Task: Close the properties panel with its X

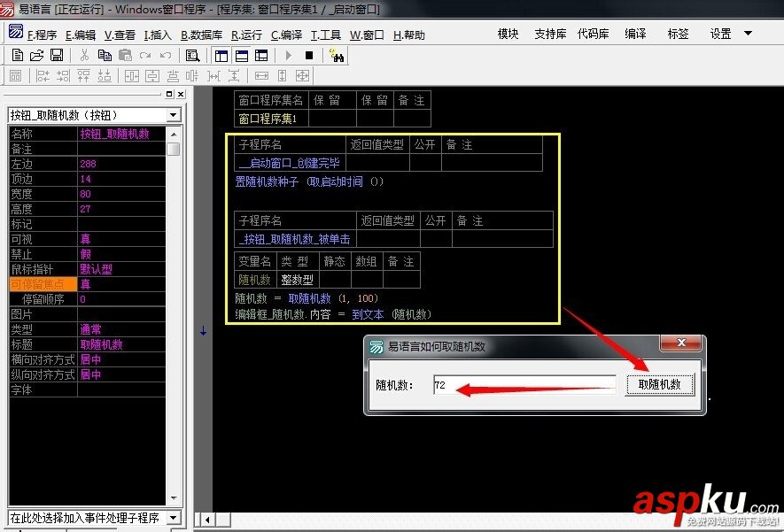Action: tap(181, 94)
